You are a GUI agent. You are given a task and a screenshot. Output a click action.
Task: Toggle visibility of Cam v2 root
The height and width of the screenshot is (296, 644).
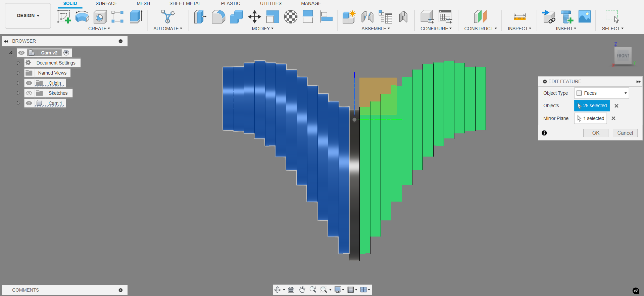[x=21, y=53]
